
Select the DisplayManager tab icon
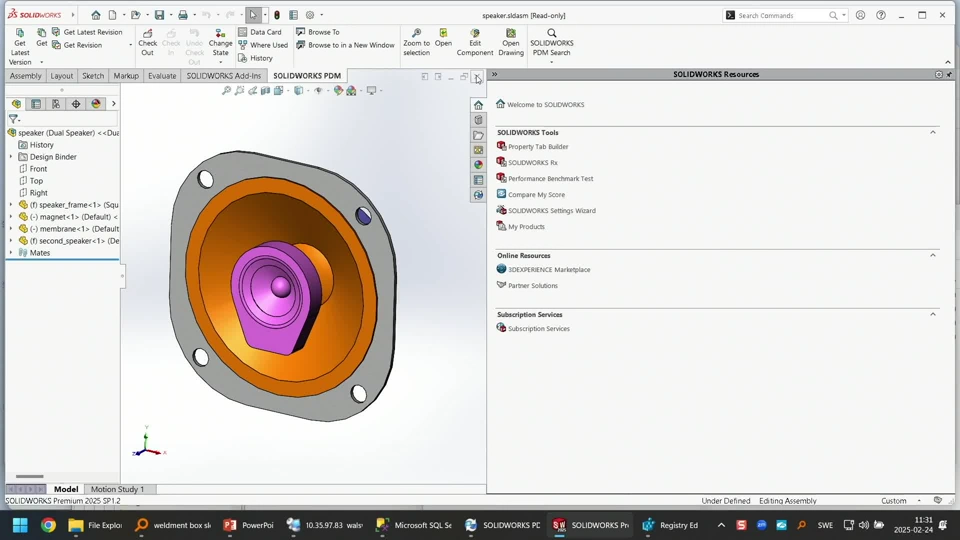[x=96, y=103]
